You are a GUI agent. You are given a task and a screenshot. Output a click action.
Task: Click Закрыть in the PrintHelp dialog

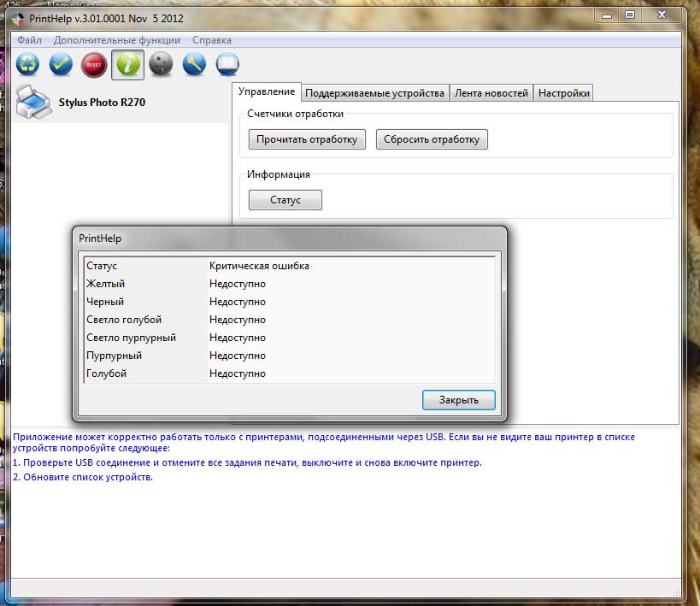(458, 400)
